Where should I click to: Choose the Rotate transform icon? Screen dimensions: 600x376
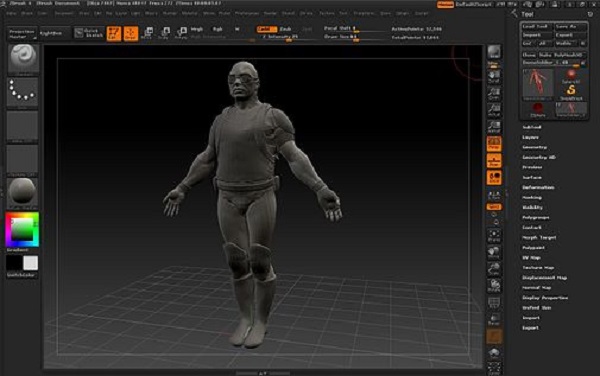181,33
